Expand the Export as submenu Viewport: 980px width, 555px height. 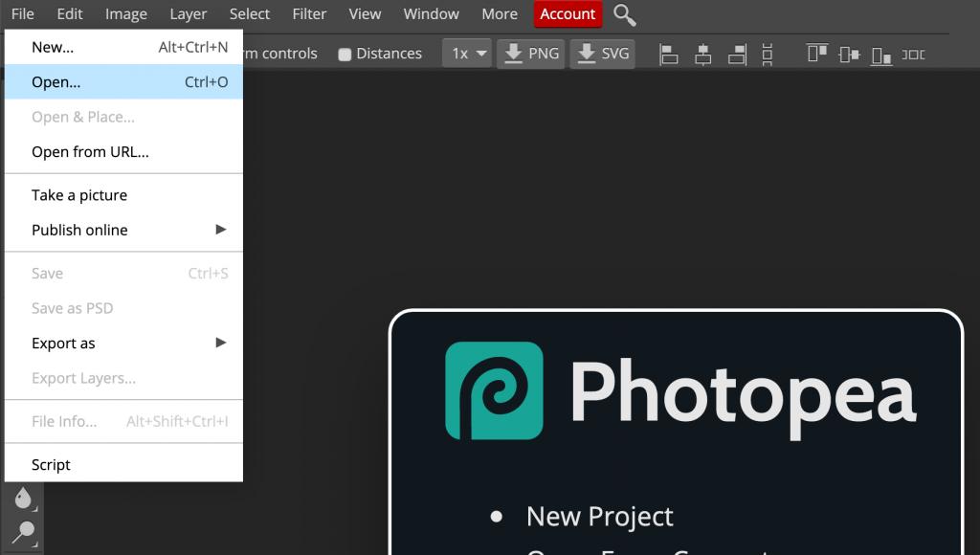[123, 344]
